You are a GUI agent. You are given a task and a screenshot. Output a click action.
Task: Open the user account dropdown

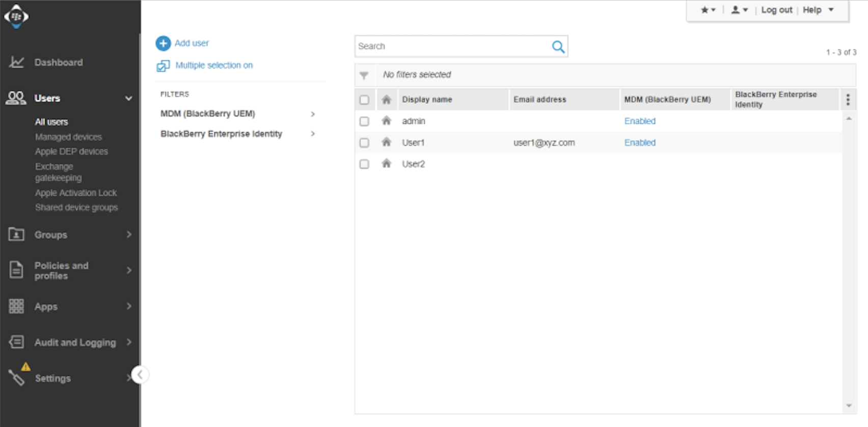click(739, 10)
